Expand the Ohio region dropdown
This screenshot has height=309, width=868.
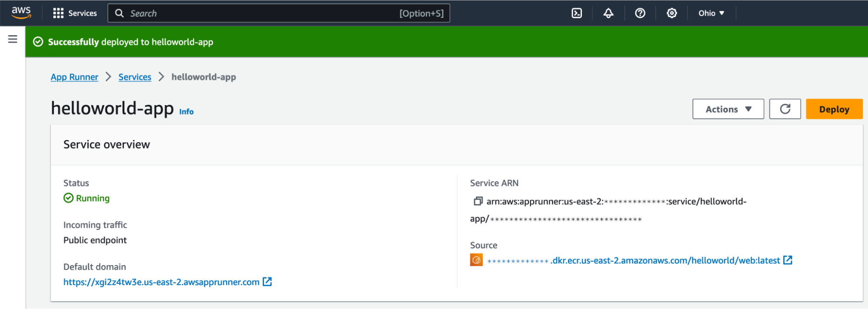[711, 13]
